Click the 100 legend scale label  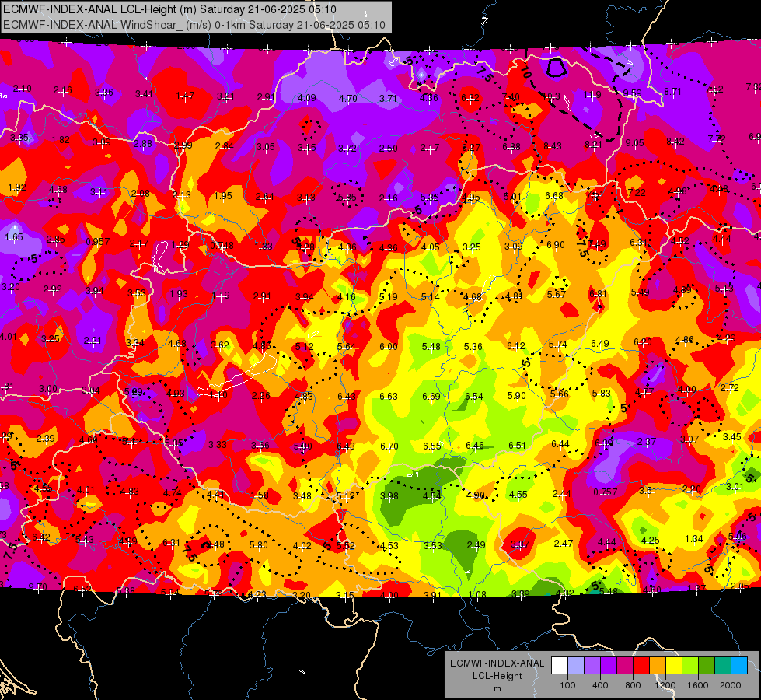click(567, 685)
